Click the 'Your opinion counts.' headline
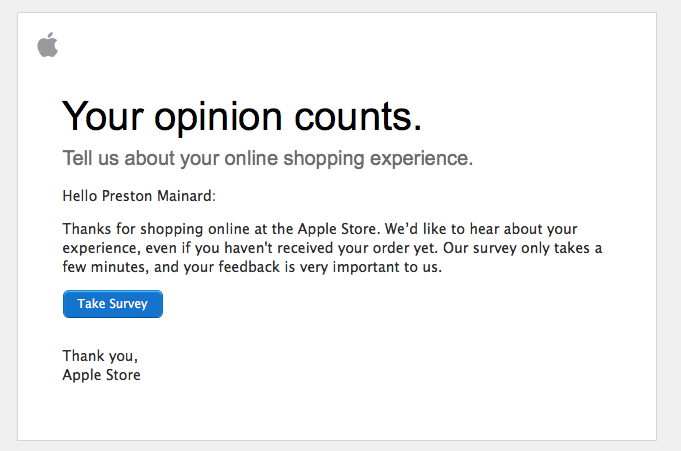 point(242,117)
